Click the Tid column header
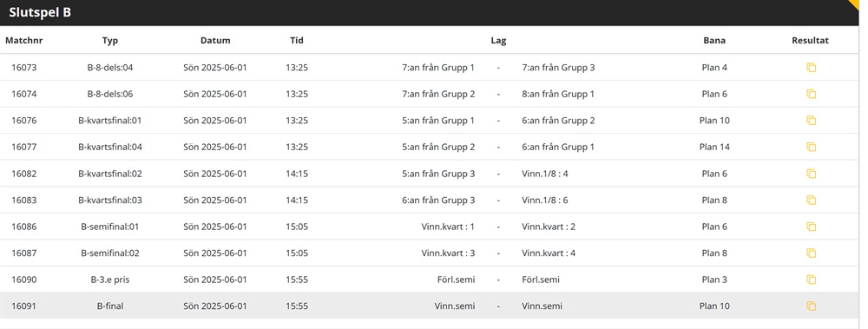The height and width of the screenshot is (329, 868). tap(297, 41)
